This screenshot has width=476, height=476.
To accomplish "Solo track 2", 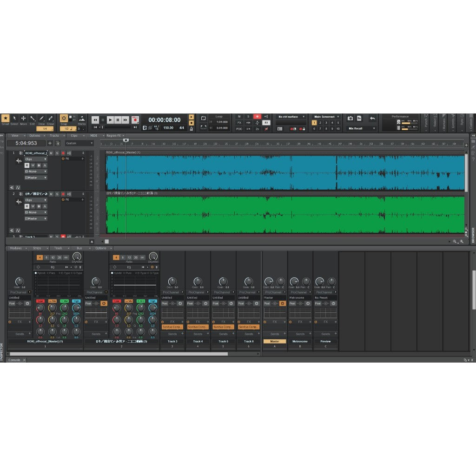I will pos(57,194).
